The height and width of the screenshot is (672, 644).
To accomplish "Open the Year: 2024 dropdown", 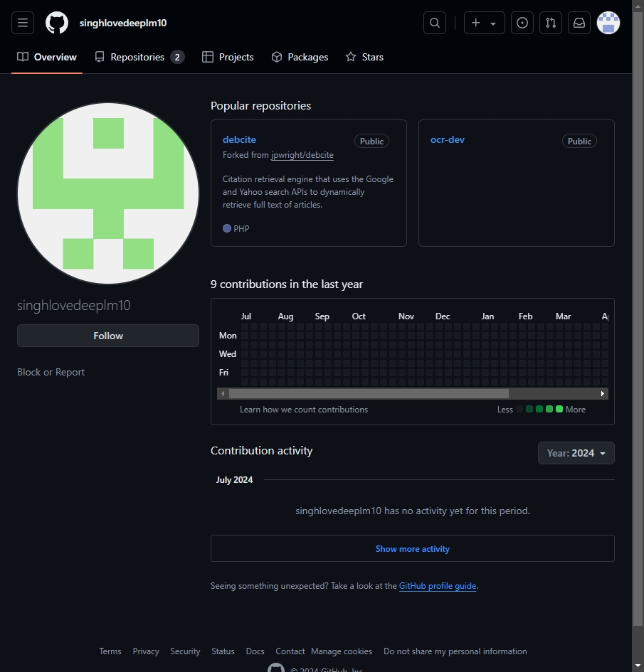I will 576,453.
